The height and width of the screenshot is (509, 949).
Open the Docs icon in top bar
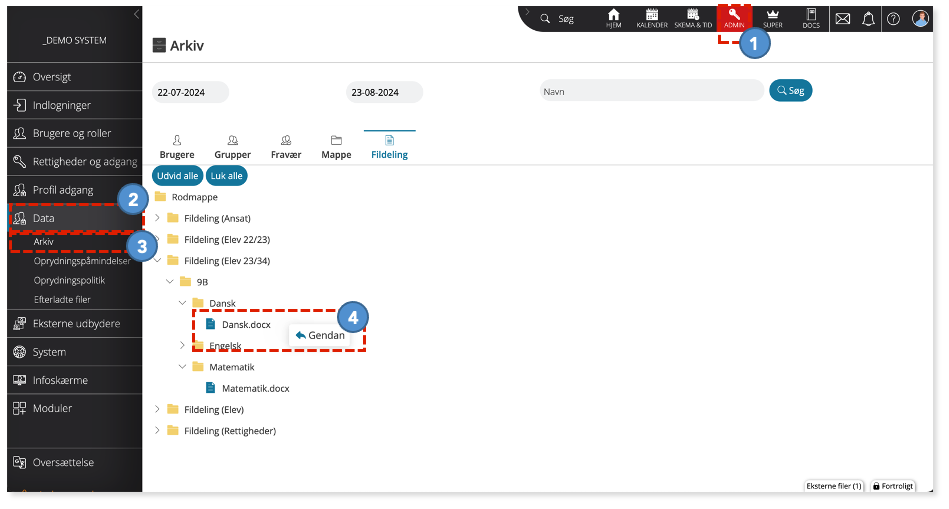tap(811, 19)
